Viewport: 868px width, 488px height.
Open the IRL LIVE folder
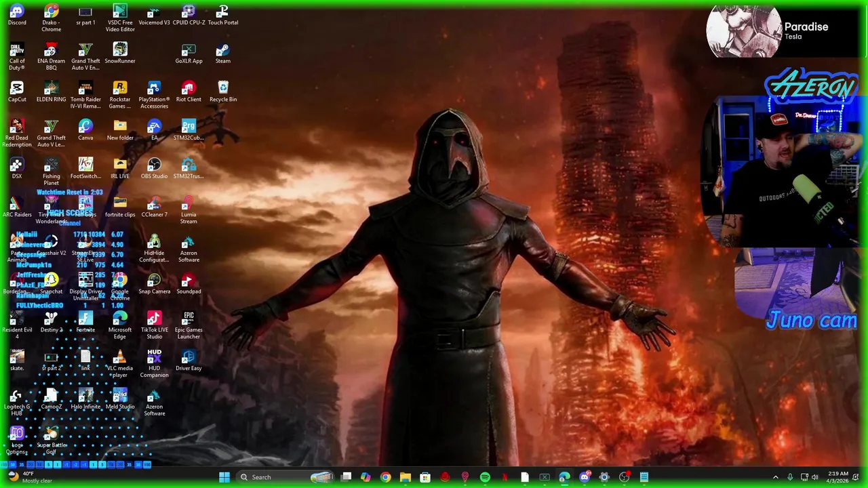(120, 169)
